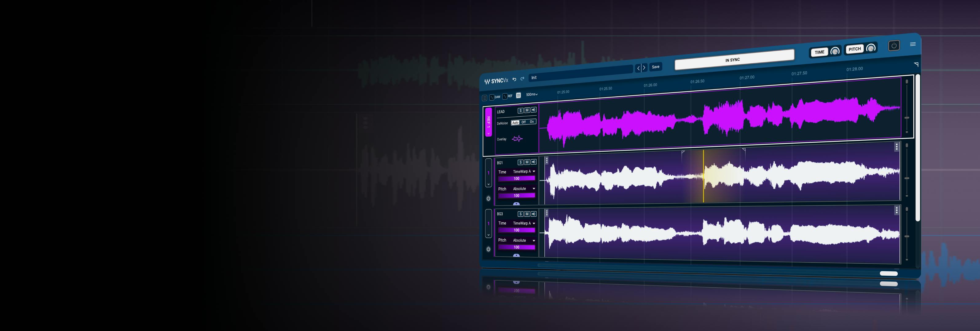This screenshot has width=980, height=331.
Task: Adjust BG1 track vertical level fader
Action: click(907, 178)
